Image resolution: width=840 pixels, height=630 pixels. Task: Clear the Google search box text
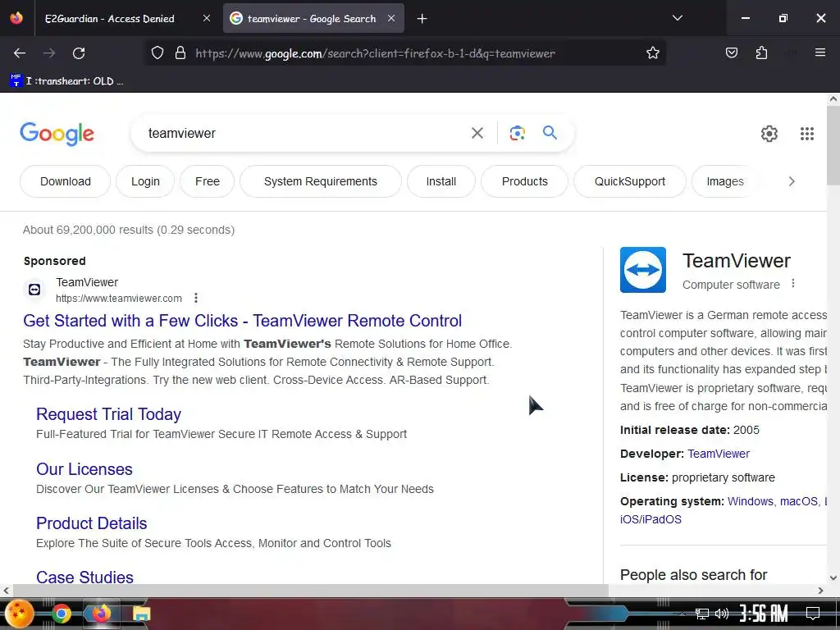[x=477, y=133]
